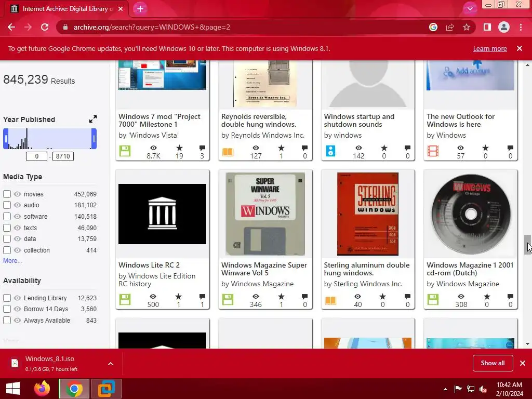Toggle eye icon next to Always Available
532x399 pixels.
[x=17, y=320]
